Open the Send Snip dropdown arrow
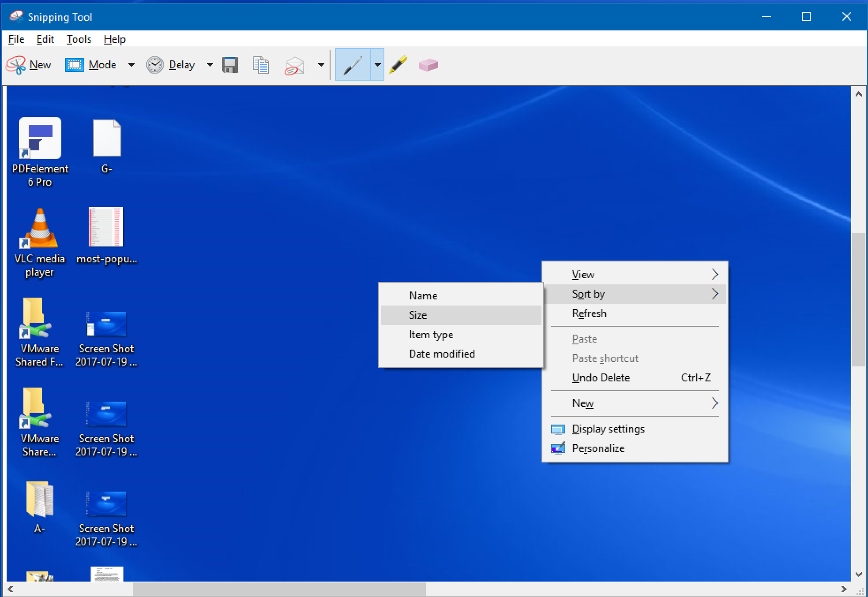Image resolution: width=868 pixels, height=597 pixels. coord(321,64)
